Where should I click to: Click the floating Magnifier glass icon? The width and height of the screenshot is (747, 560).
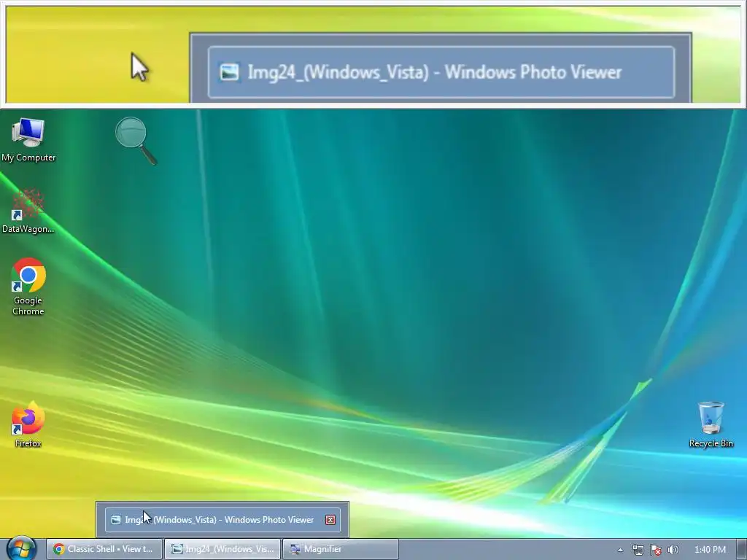[136, 141]
